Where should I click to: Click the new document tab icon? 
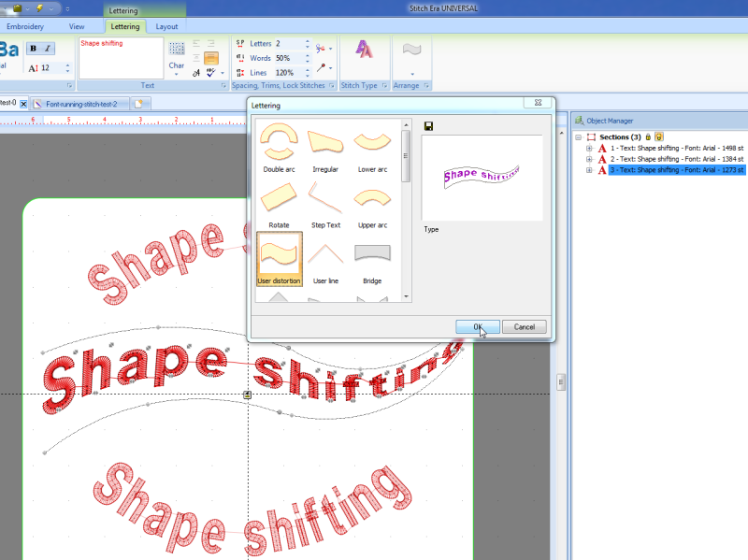point(138,104)
